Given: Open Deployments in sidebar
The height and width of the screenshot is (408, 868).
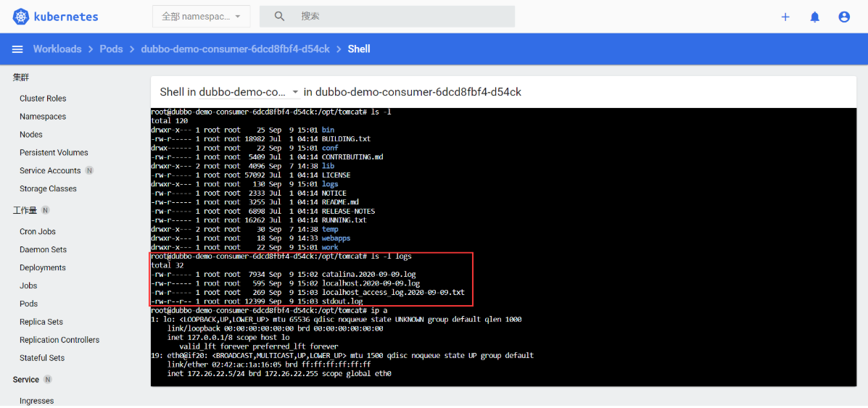Looking at the screenshot, I should coord(43,268).
